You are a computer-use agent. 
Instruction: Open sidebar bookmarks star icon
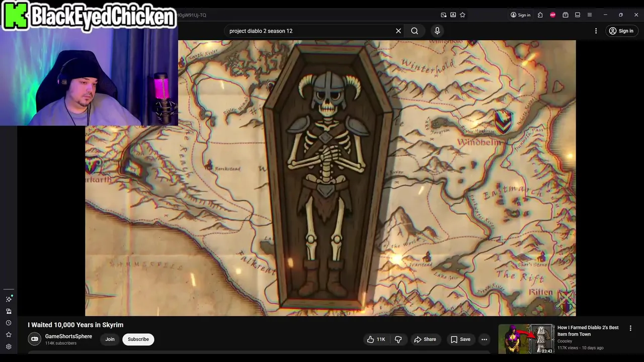[9, 335]
